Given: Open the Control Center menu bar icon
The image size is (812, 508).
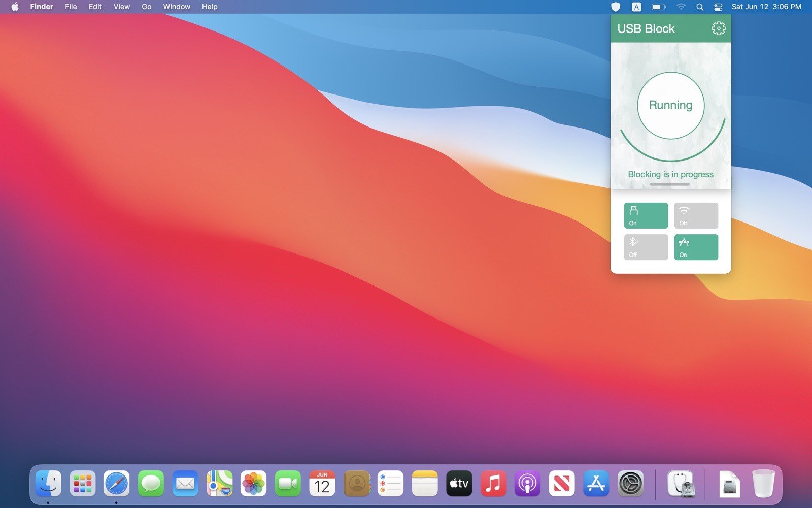Looking at the screenshot, I should pyautogui.click(x=718, y=7).
